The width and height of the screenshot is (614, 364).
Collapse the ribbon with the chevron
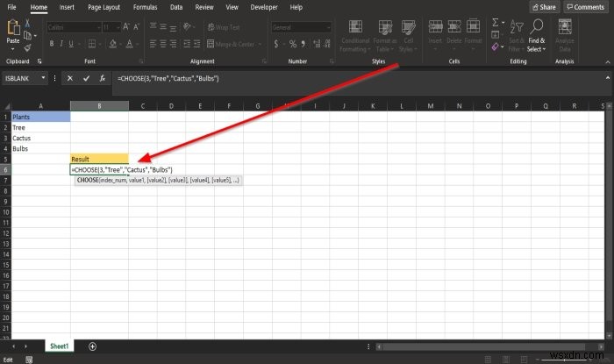607,62
